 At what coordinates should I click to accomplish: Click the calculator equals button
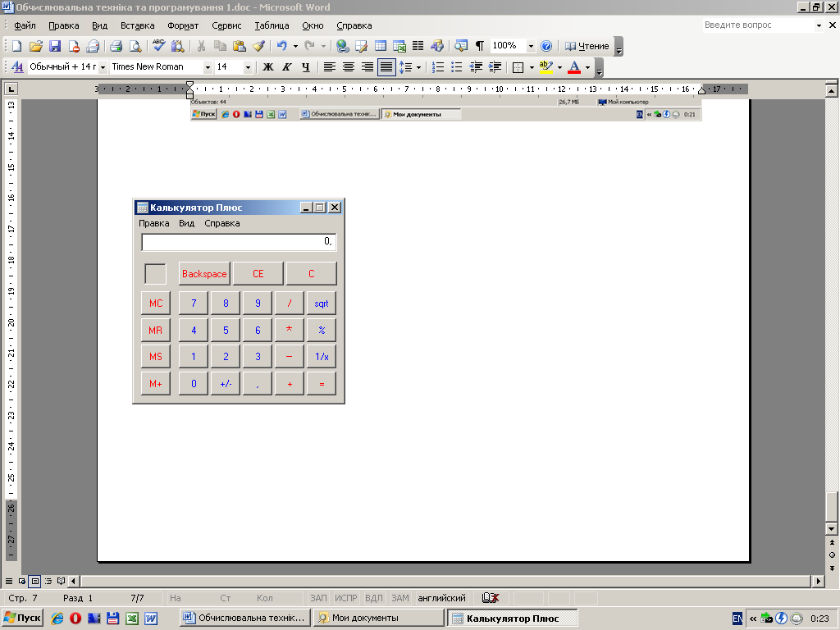coord(321,384)
